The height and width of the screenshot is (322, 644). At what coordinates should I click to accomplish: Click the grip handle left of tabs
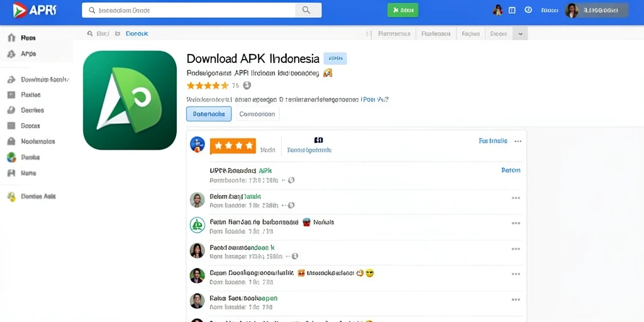tap(369, 34)
